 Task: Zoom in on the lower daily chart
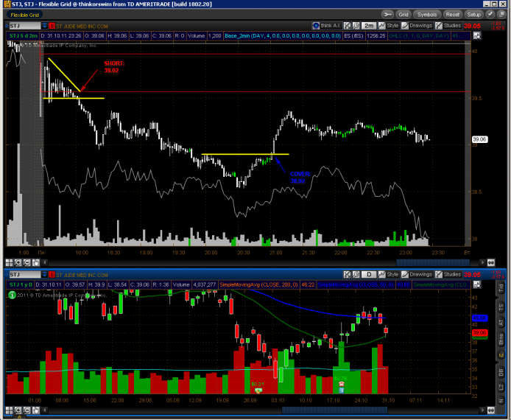(18, 410)
